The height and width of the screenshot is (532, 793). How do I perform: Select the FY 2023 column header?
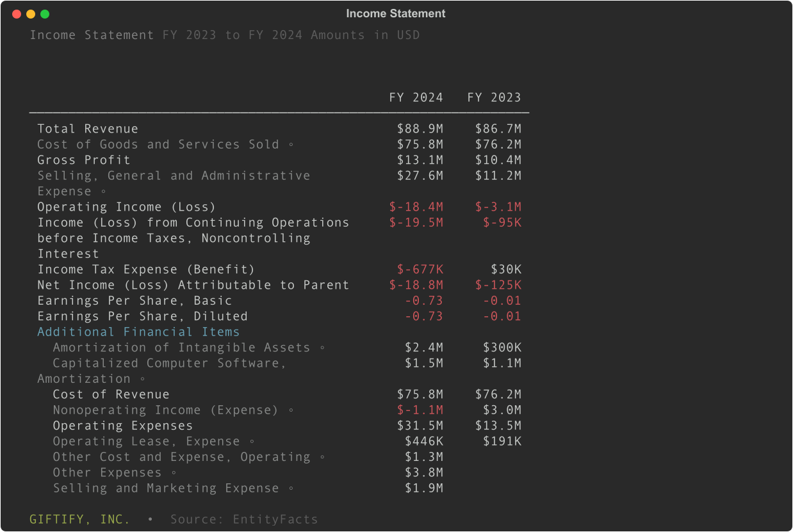click(x=494, y=97)
